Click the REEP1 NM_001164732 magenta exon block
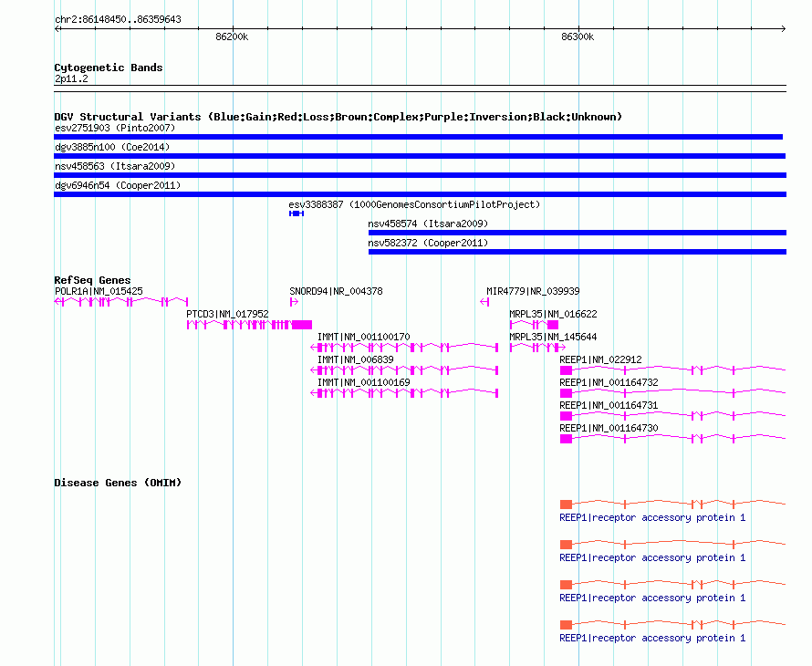812x666 pixels. pos(566,393)
